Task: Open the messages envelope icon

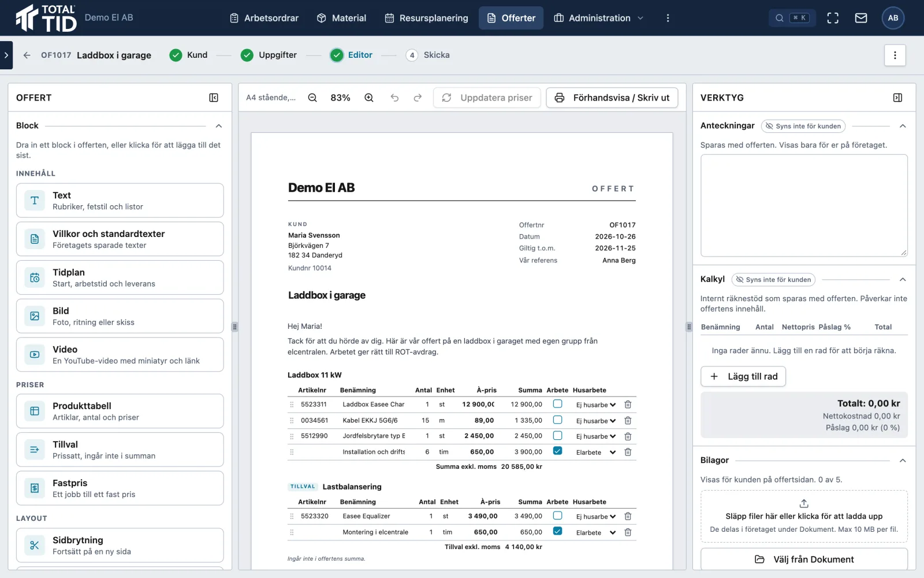Action: point(861,18)
